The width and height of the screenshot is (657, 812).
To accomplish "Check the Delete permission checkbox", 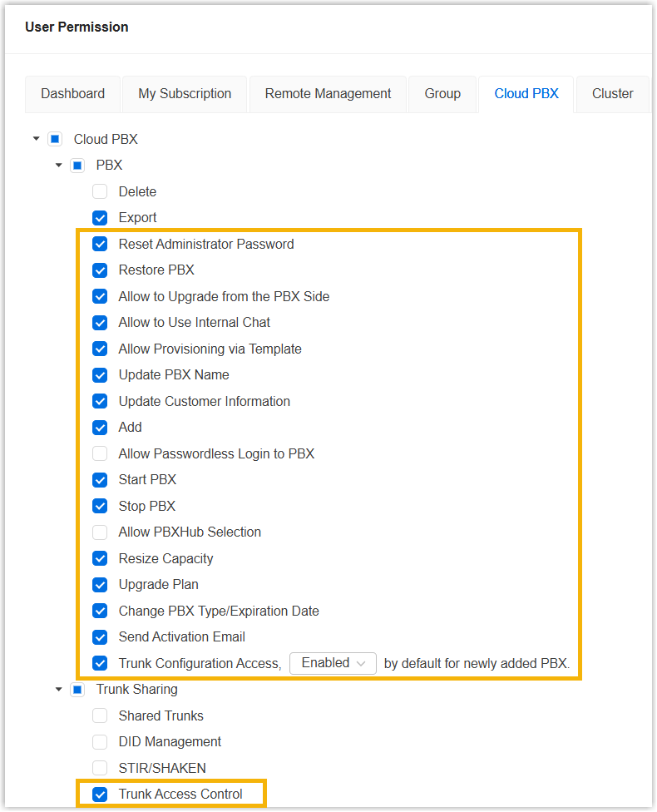I will click(100, 191).
